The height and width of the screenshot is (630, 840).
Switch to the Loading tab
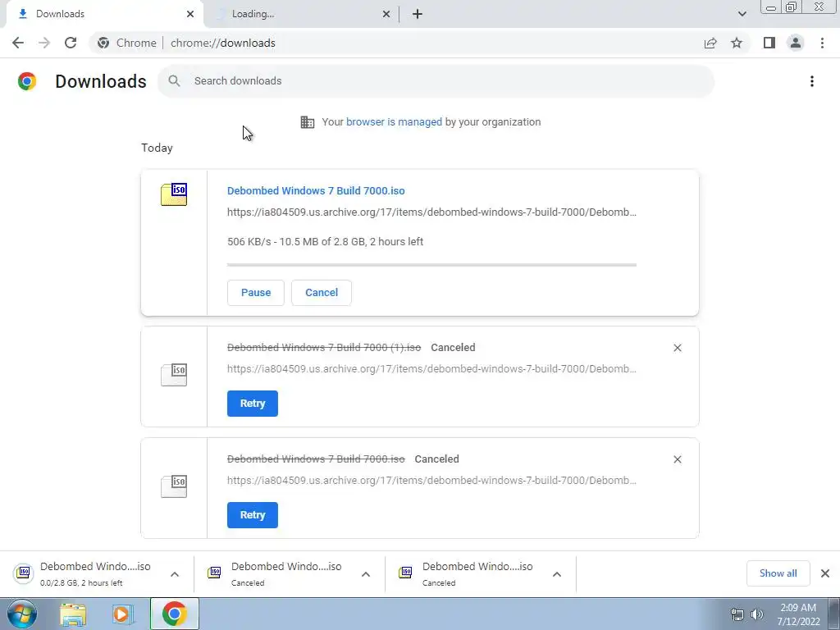pyautogui.click(x=302, y=14)
